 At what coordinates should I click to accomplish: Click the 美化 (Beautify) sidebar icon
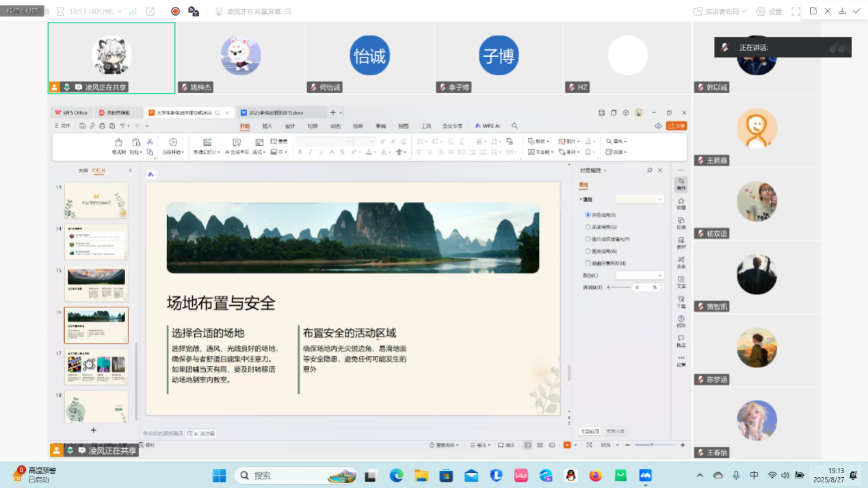click(681, 261)
